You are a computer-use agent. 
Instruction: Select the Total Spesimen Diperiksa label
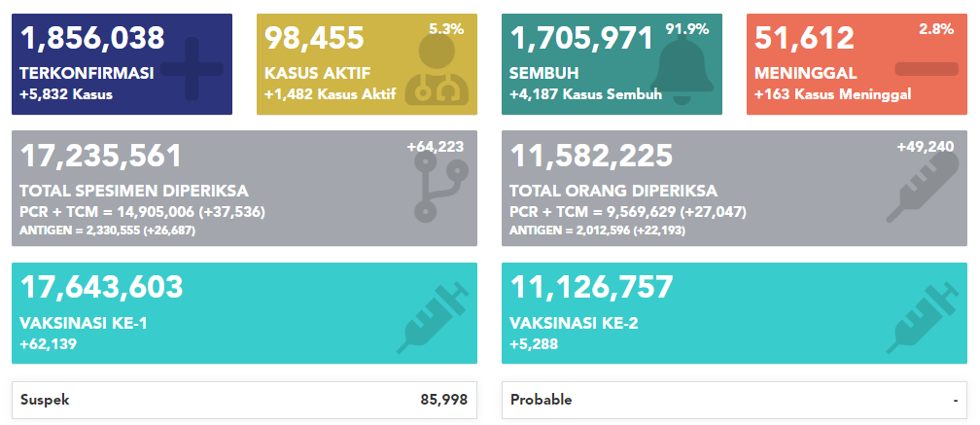coord(134,192)
